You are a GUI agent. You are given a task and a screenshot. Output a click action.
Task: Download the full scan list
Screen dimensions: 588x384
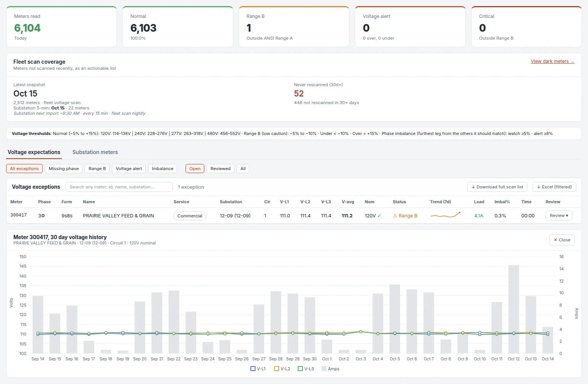coord(497,187)
